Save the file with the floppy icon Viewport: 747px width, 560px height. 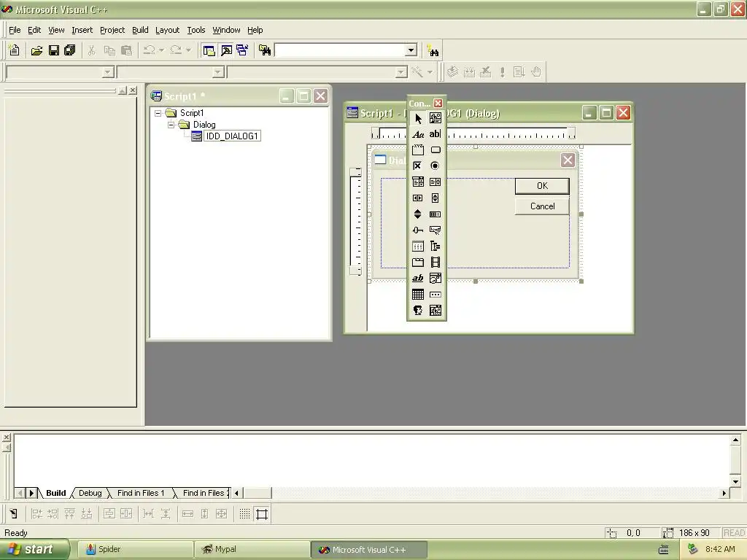point(53,50)
